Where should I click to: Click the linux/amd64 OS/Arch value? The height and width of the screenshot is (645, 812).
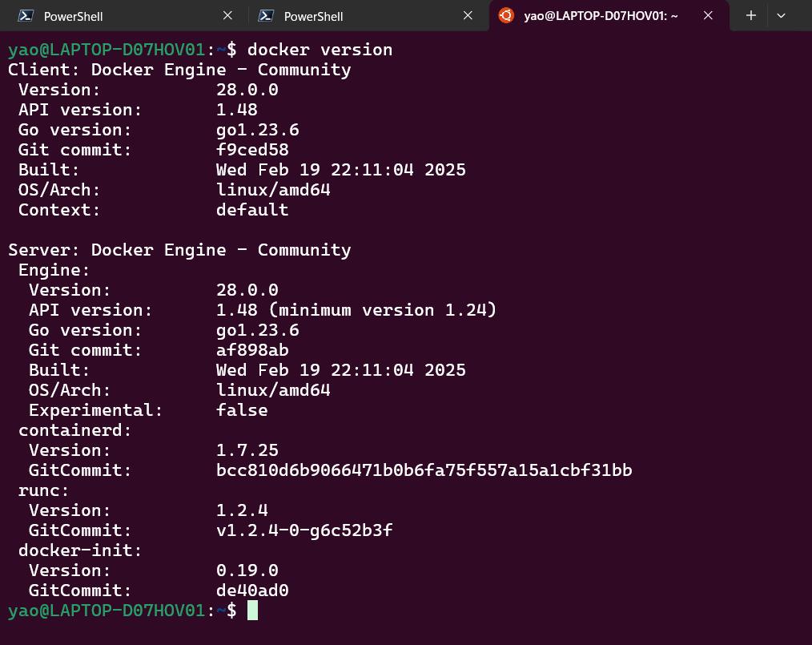(273, 189)
